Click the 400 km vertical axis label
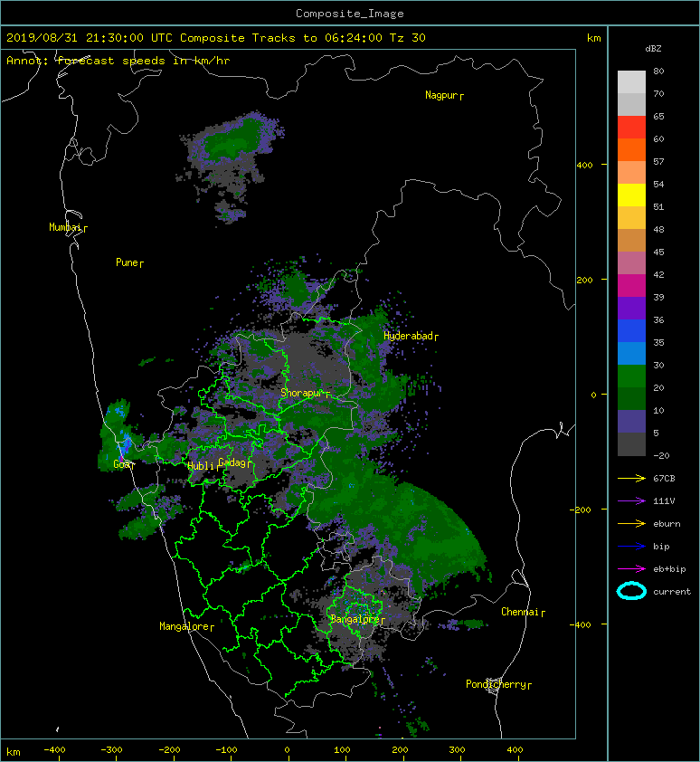700x762 pixels. pos(585,166)
